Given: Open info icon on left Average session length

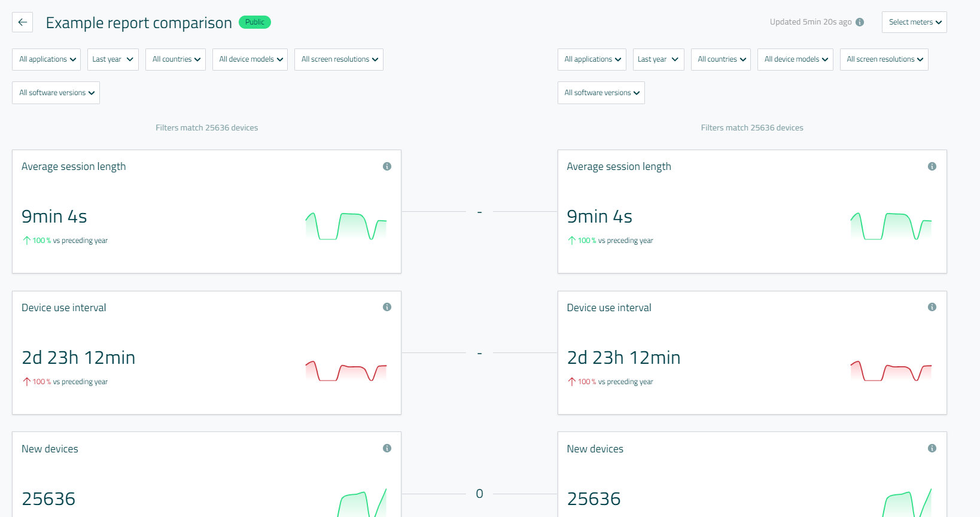Looking at the screenshot, I should click(x=387, y=166).
